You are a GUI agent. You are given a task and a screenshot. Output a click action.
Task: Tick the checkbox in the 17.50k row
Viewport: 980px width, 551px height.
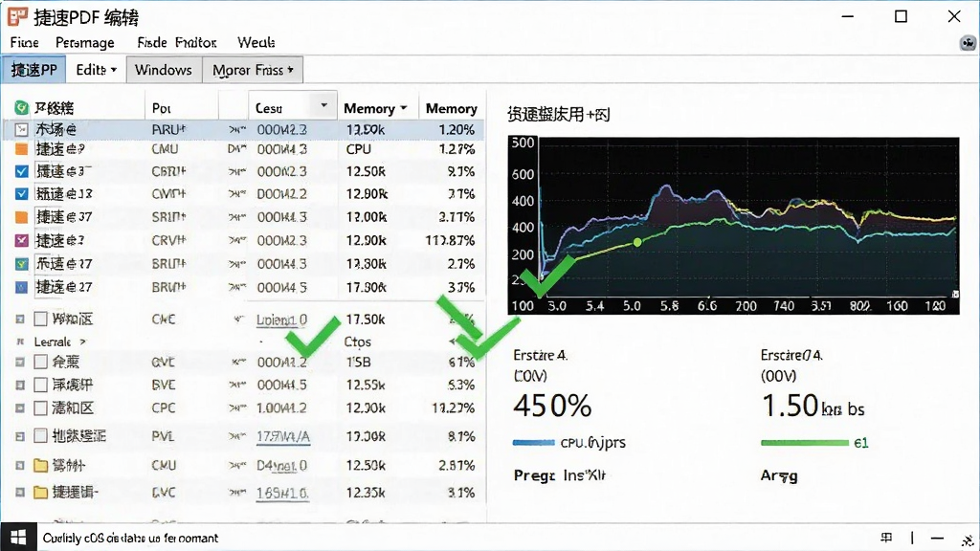point(40,320)
